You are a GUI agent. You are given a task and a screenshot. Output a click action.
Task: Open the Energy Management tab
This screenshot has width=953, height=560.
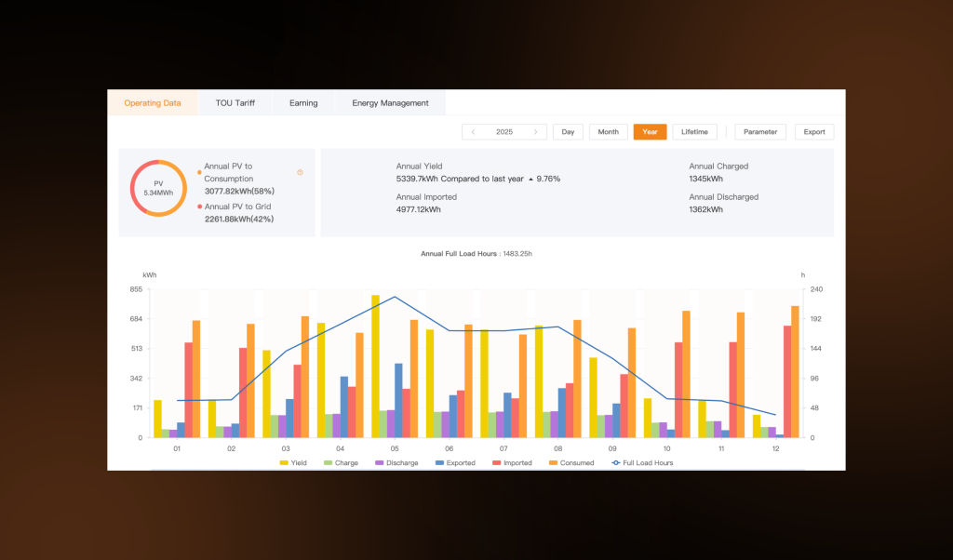(x=390, y=102)
